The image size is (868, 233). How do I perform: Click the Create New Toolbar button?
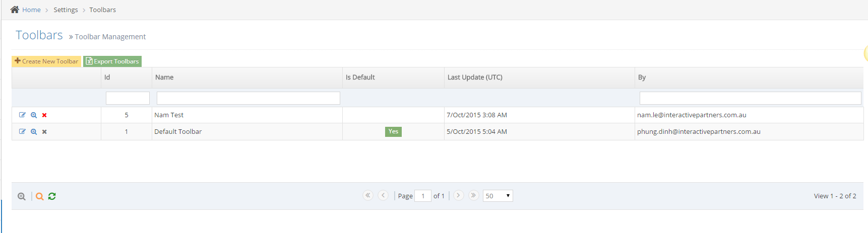tap(46, 61)
